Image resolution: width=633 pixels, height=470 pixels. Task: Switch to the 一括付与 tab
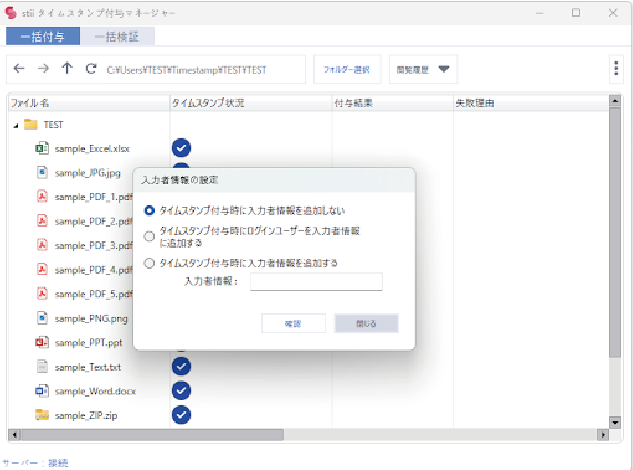pos(42,36)
